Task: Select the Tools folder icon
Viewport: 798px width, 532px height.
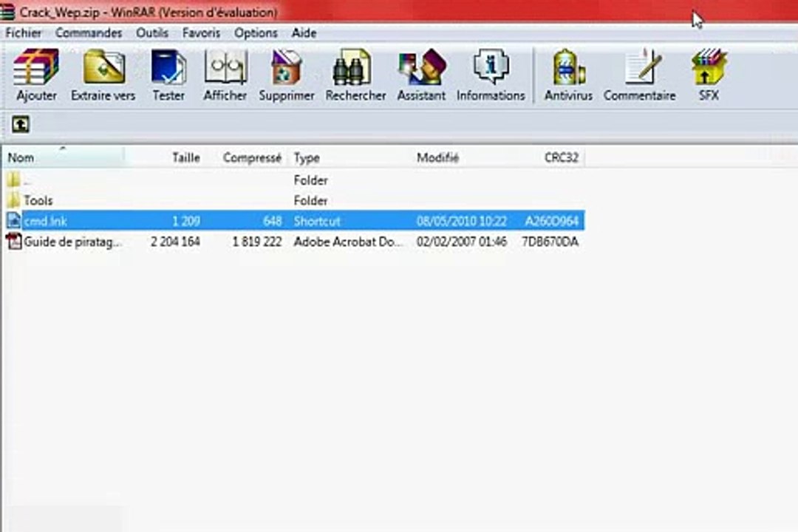Action: tap(14, 200)
